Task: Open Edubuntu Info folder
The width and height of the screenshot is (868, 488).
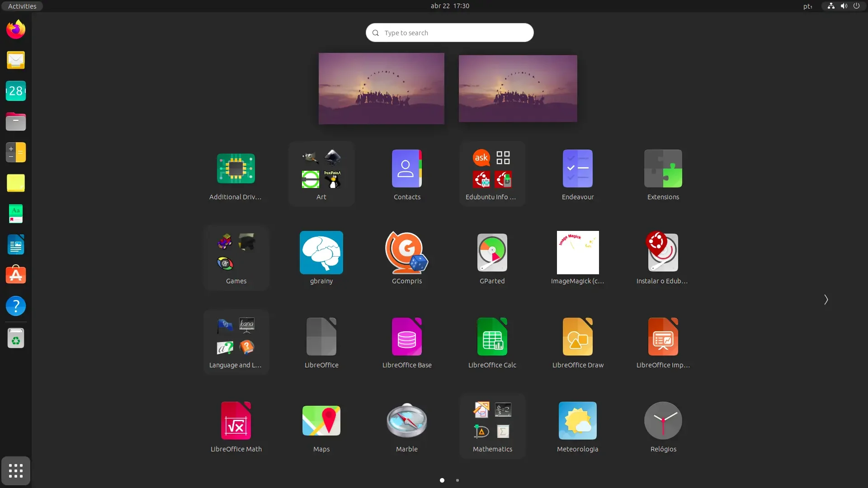Action: coord(492,174)
